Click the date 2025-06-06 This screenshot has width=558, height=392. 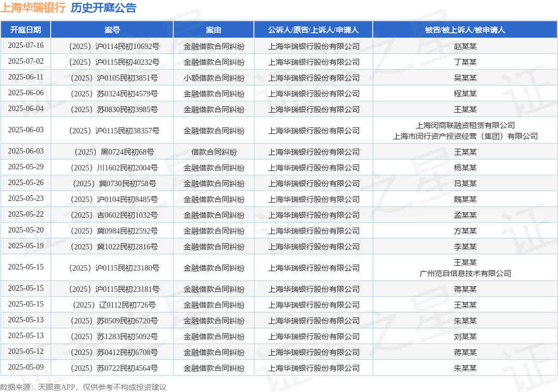(26, 93)
